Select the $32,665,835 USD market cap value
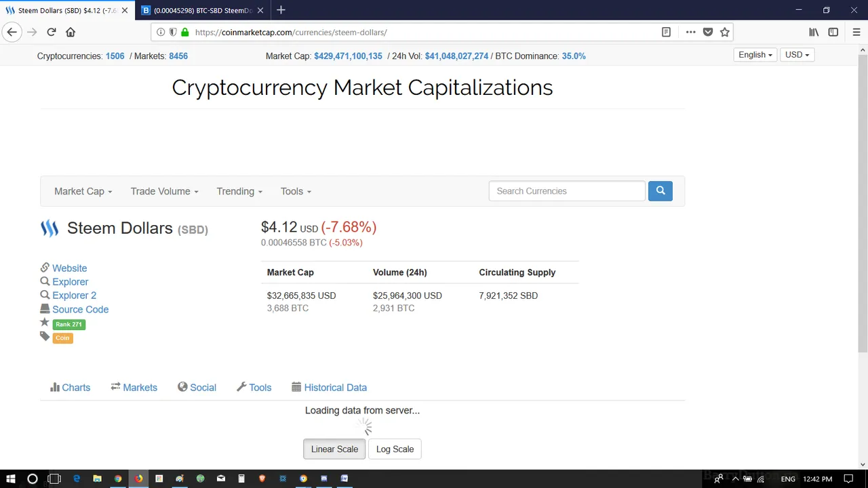This screenshot has width=868, height=488. [x=301, y=296]
